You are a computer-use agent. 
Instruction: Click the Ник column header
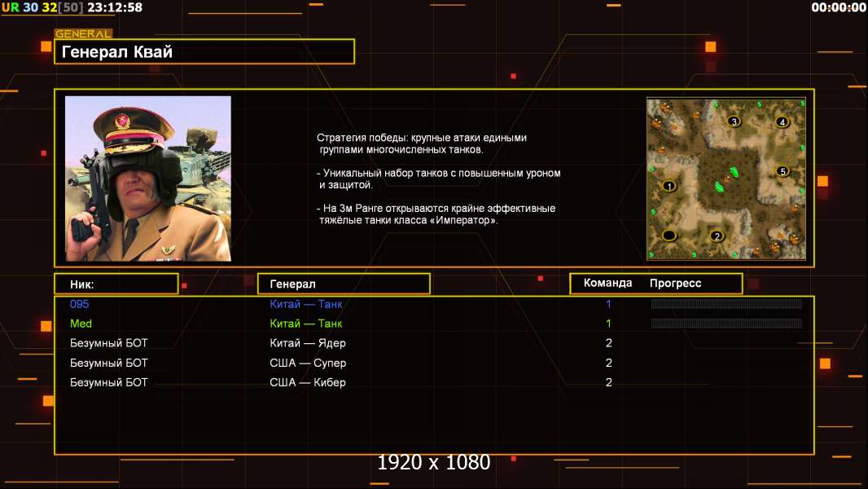[x=116, y=284]
